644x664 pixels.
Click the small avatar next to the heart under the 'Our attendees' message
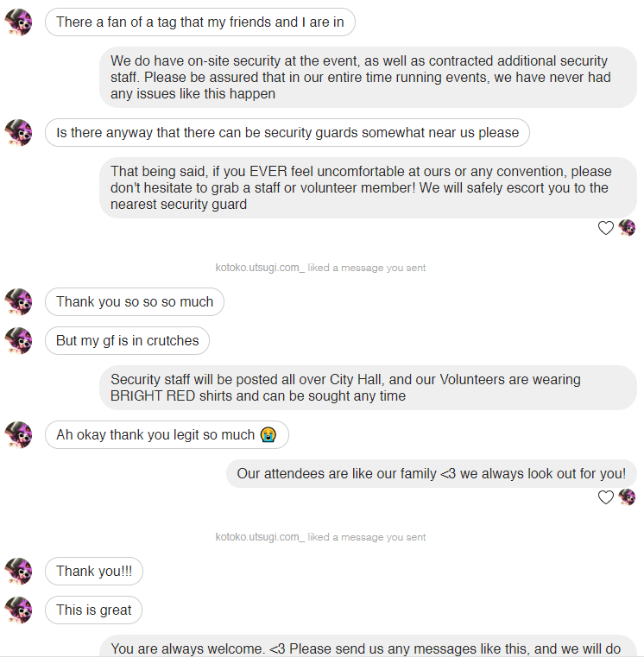(x=627, y=496)
